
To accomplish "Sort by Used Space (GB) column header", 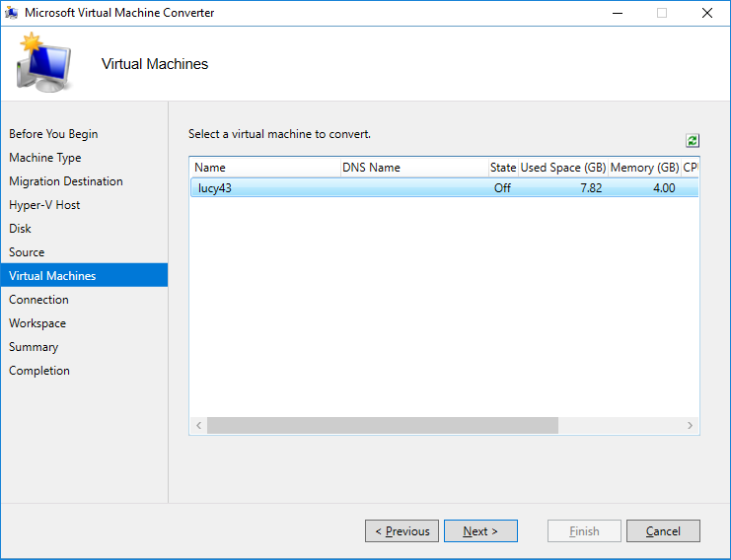I will 563,168.
